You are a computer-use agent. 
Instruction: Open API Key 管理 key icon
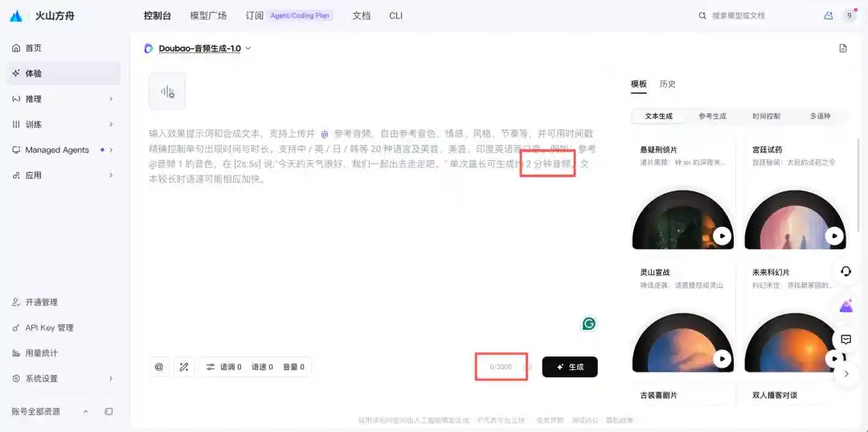tap(16, 328)
